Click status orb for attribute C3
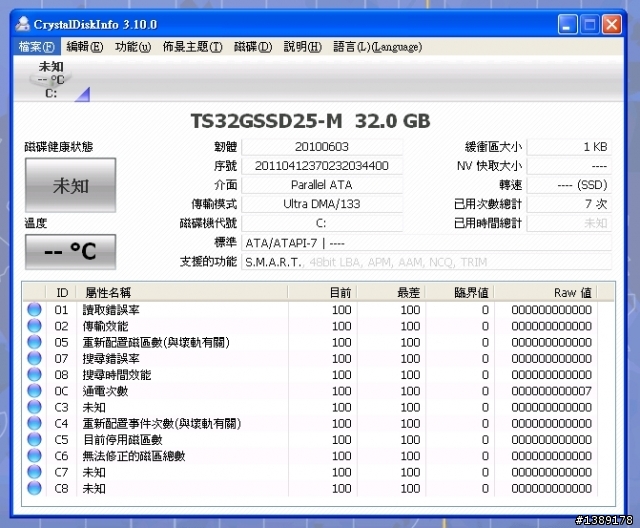This screenshot has width=640, height=528. pos(35,407)
